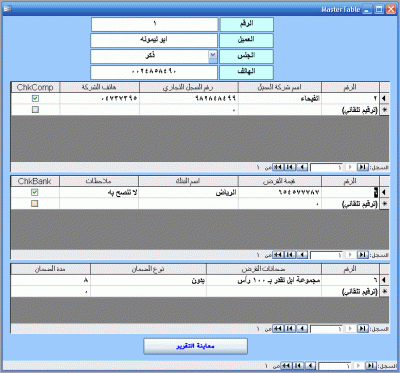
Task: Go to previous record in ChkComp subform navigator
Action: click(350, 167)
